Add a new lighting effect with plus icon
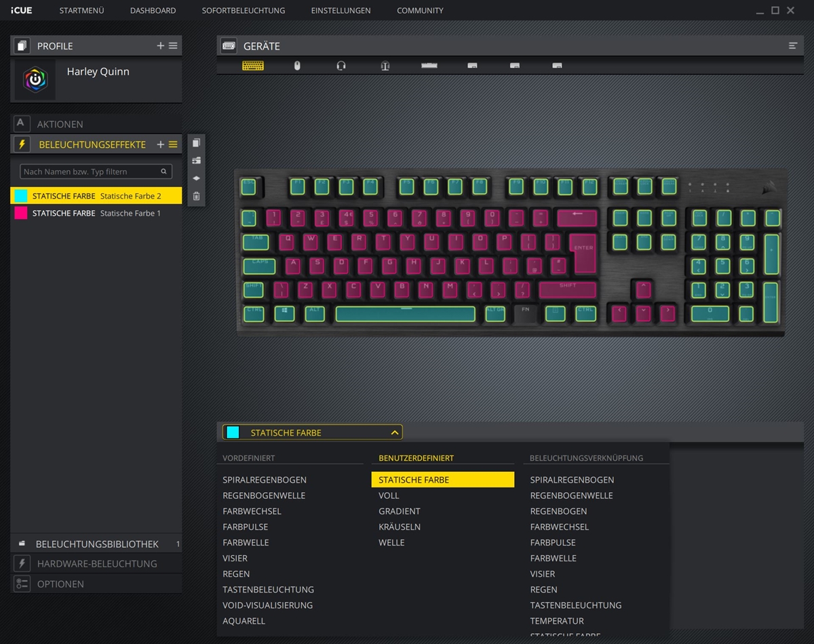814x644 pixels. (x=161, y=144)
